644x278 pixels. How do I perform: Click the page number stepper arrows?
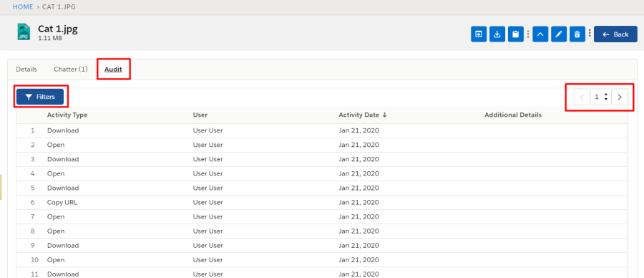(606, 97)
